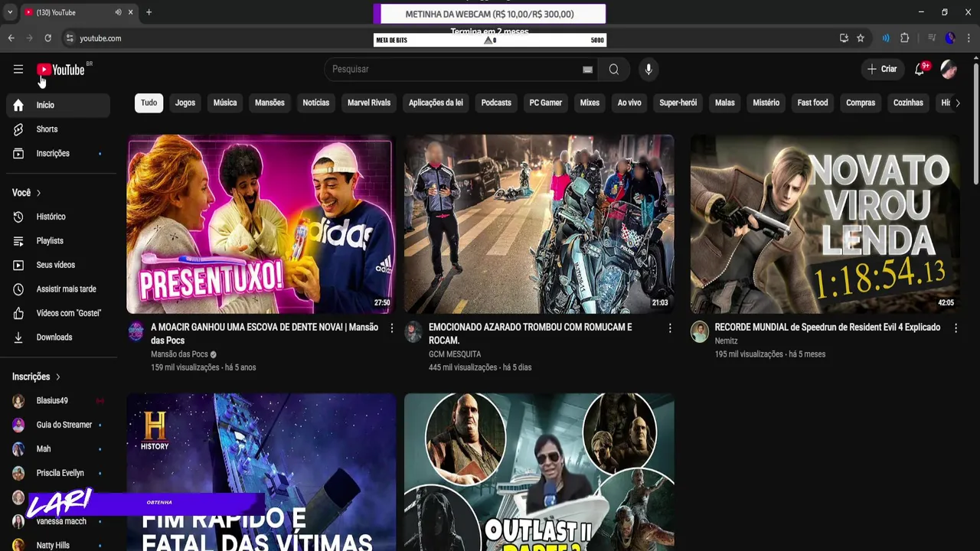Open GCM MESQUITA channel name link
This screenshot has height=551, width=980.
coord(455,354)
